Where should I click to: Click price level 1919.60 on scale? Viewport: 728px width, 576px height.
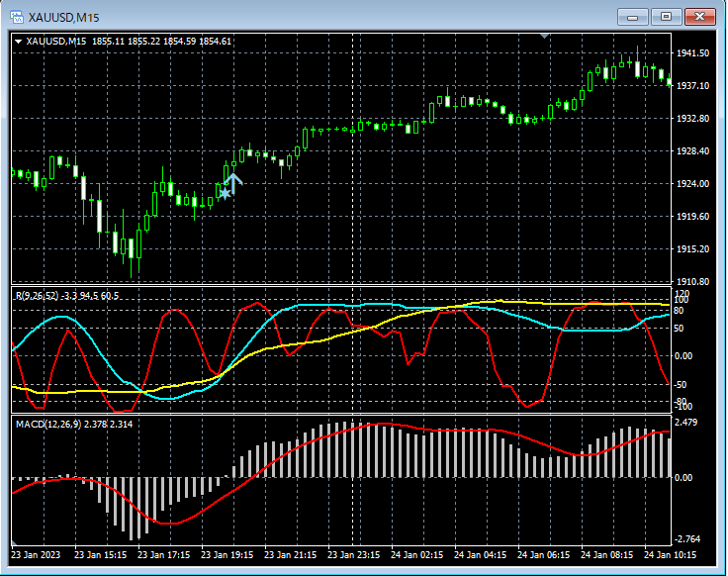click(692, 217)
